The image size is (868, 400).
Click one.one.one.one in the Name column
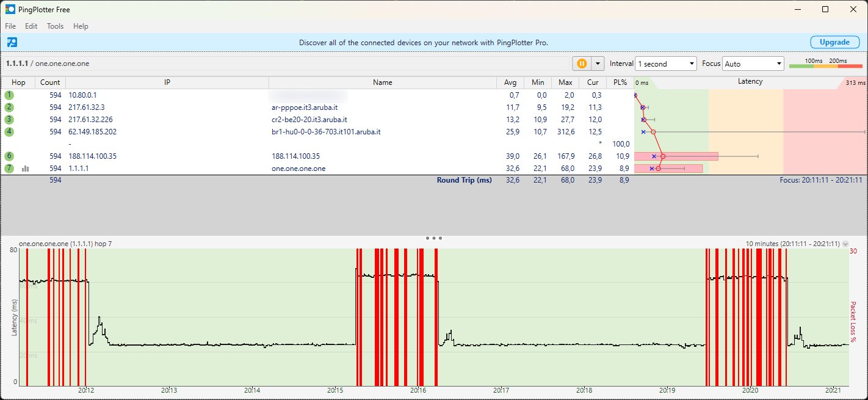click(298, 169)
